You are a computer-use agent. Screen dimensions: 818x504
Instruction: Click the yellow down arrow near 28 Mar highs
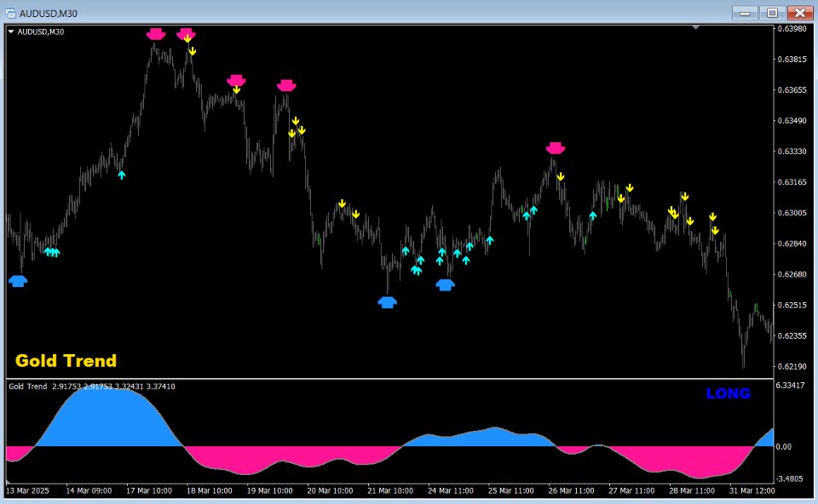tap(683, 197)
